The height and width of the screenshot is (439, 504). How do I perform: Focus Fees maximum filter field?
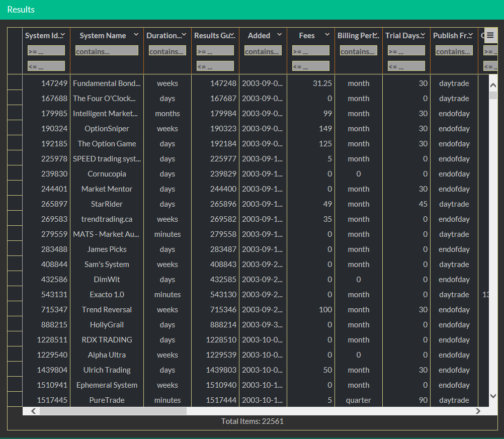311,66
